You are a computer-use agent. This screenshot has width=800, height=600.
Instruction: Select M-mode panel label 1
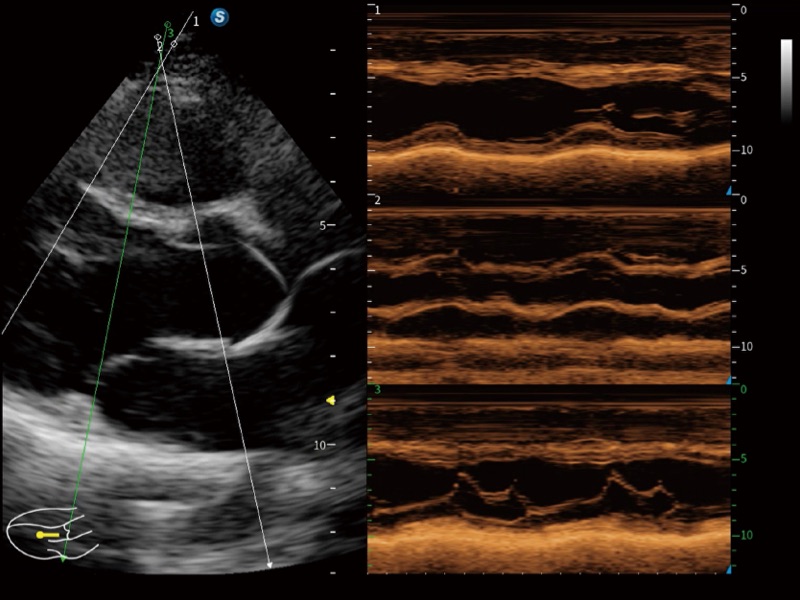pos(377,10)
